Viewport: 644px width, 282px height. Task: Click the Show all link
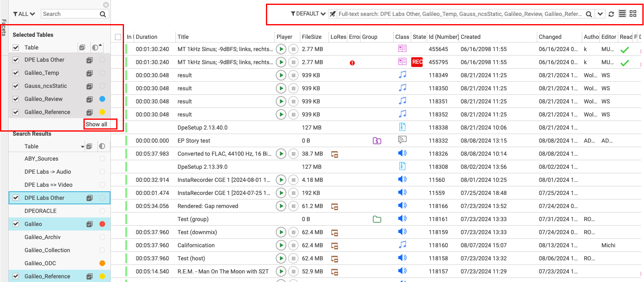[x=97, y=124]
